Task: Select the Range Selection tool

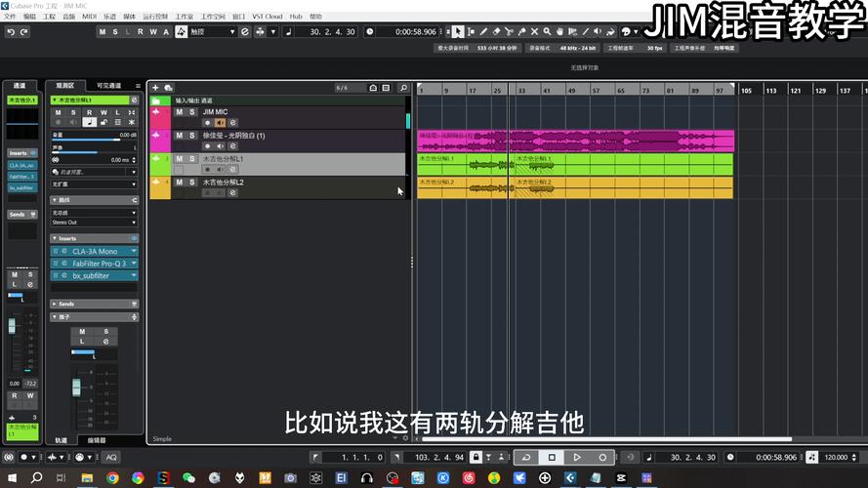Action: tap(471, 32)
